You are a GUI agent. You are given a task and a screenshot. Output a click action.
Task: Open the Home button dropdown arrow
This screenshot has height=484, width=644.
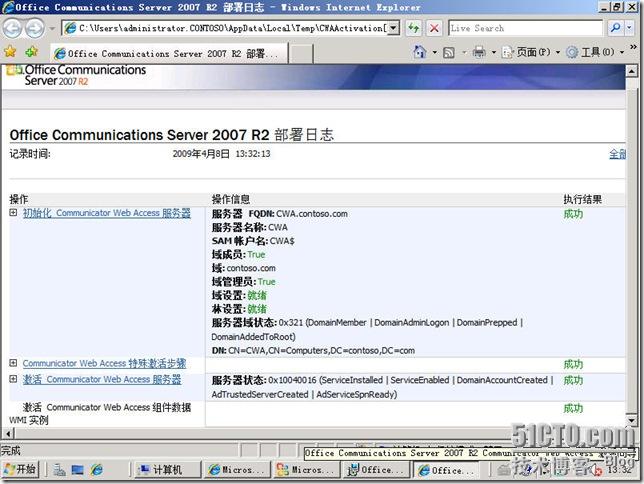tap(435, 53)
